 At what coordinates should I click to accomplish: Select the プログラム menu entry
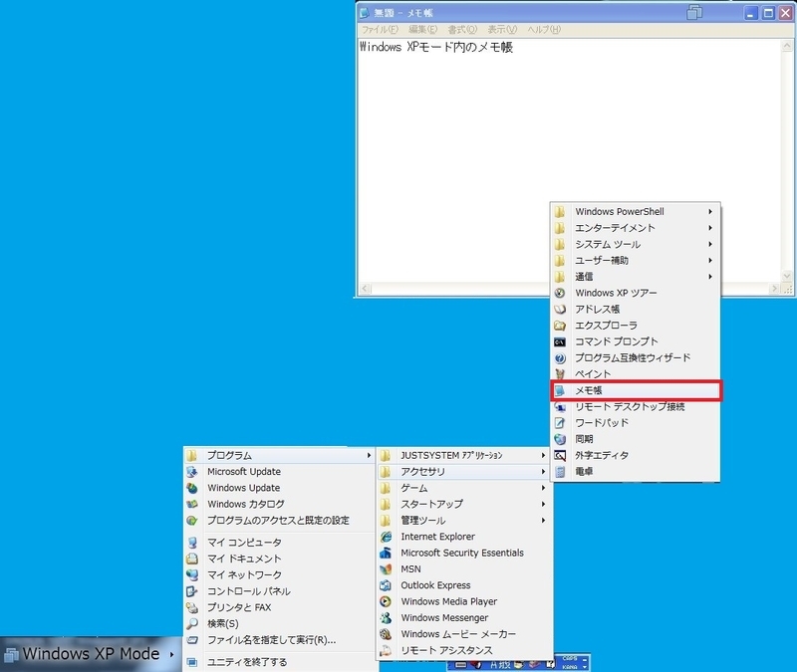click(x=279, y=456)
